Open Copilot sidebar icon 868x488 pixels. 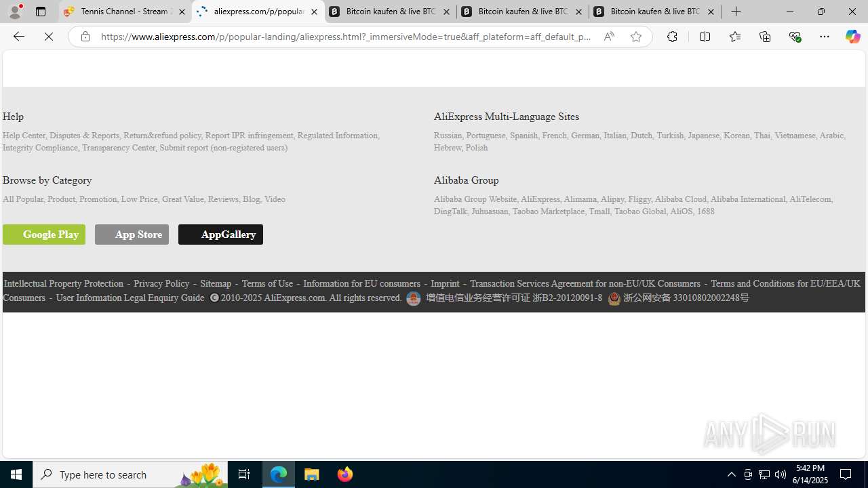pos(852,37)
